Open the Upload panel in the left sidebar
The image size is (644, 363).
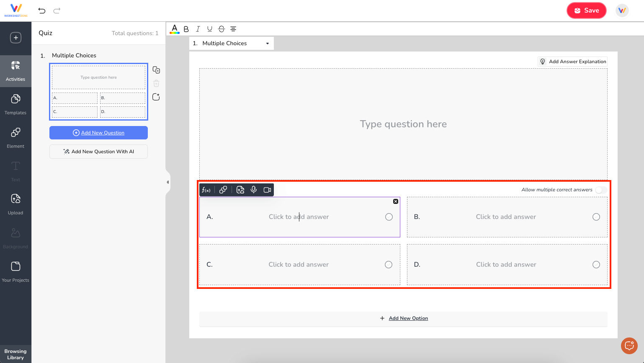[15, 204]
